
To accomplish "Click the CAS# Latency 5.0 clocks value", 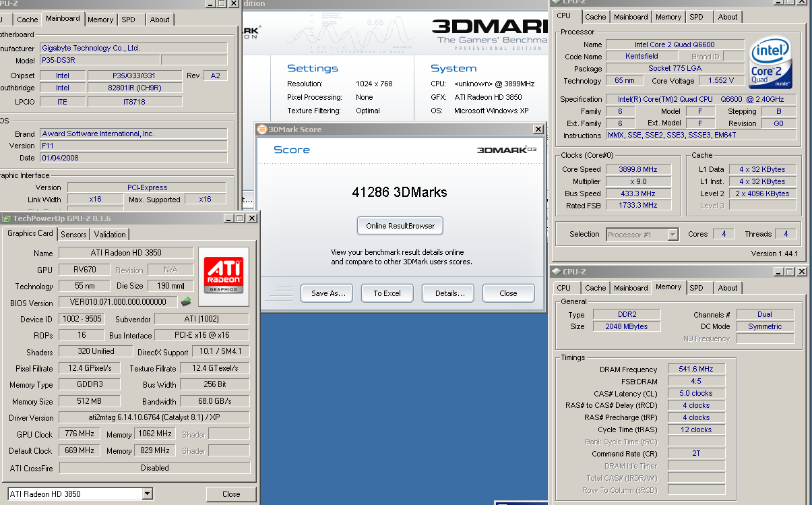I will point(697,394).
